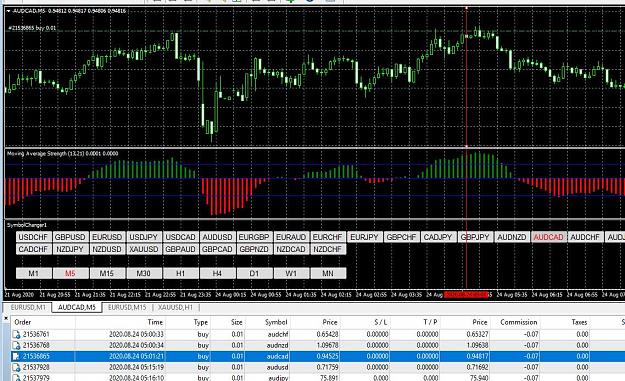Click the #21536865 buy 0.01 order line label
This screenshot has height=381, width=625.
(33, 28)
